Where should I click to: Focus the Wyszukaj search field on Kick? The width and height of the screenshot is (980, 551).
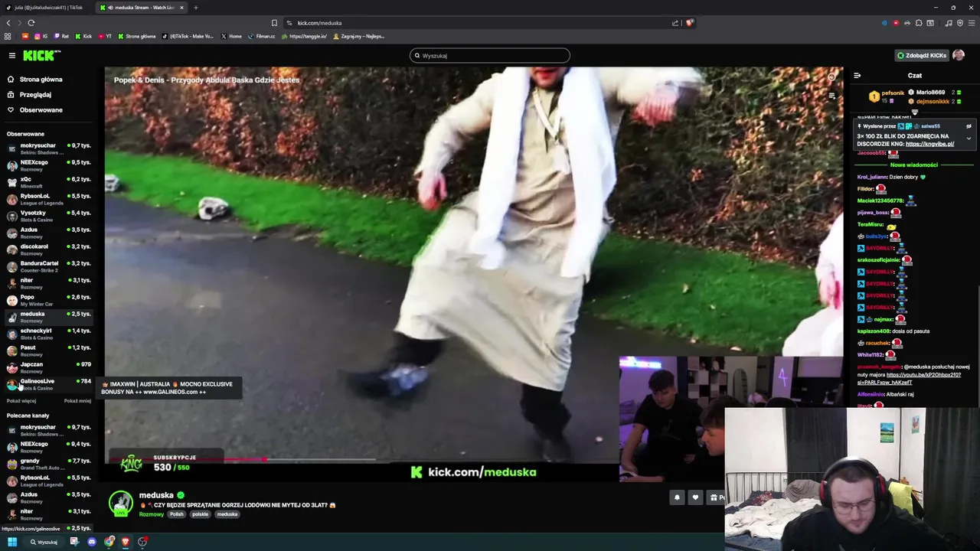click(490, 55)
